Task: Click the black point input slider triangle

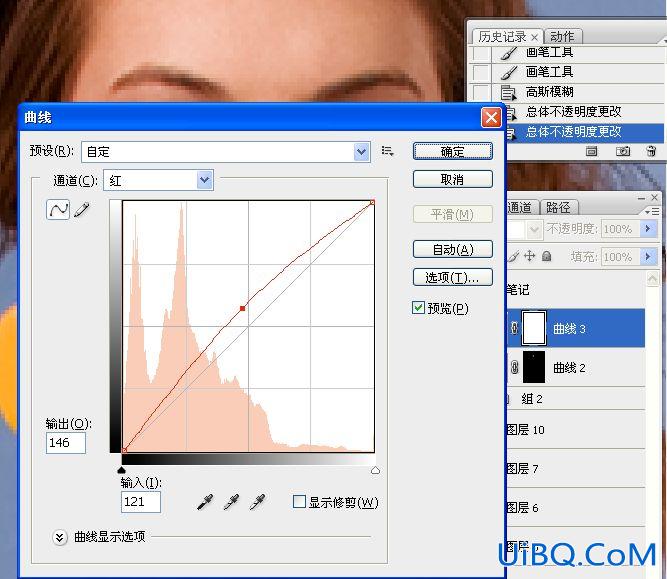Action: [x=122, y=470]
